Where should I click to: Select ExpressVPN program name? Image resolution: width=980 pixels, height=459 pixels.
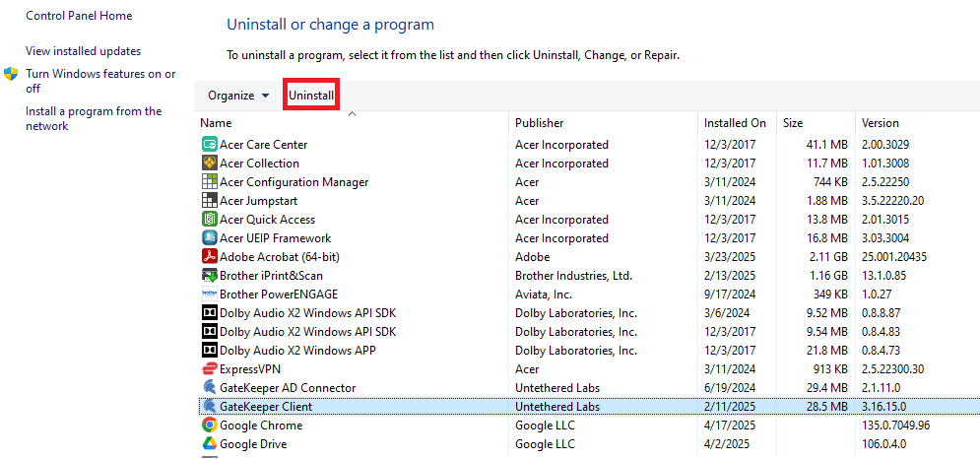250,369
